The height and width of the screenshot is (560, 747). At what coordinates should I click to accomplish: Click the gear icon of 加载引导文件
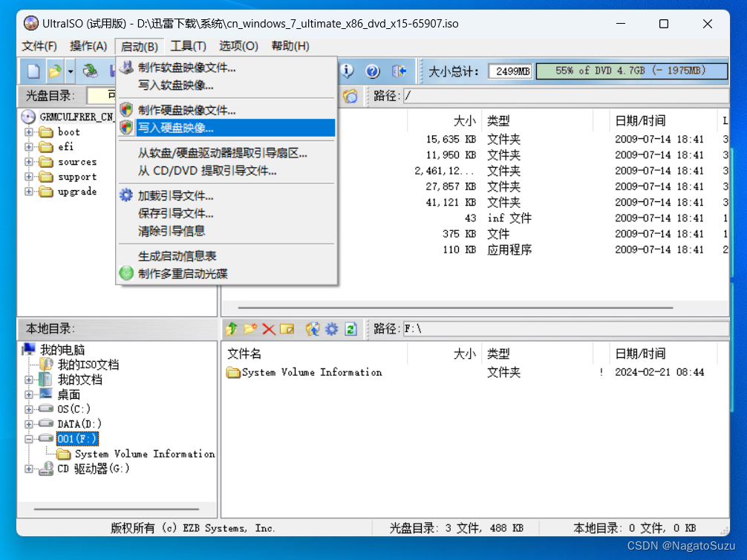(x=126, y=195)
